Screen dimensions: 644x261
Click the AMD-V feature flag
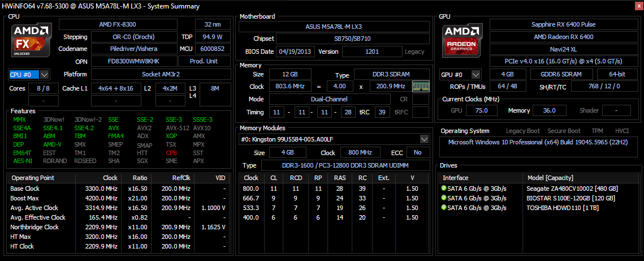(x=51, y=144)
